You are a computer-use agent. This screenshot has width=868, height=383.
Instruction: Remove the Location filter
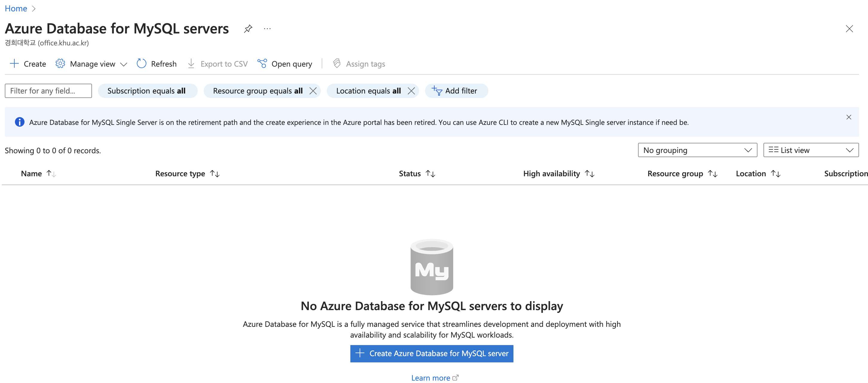(411, 91)
